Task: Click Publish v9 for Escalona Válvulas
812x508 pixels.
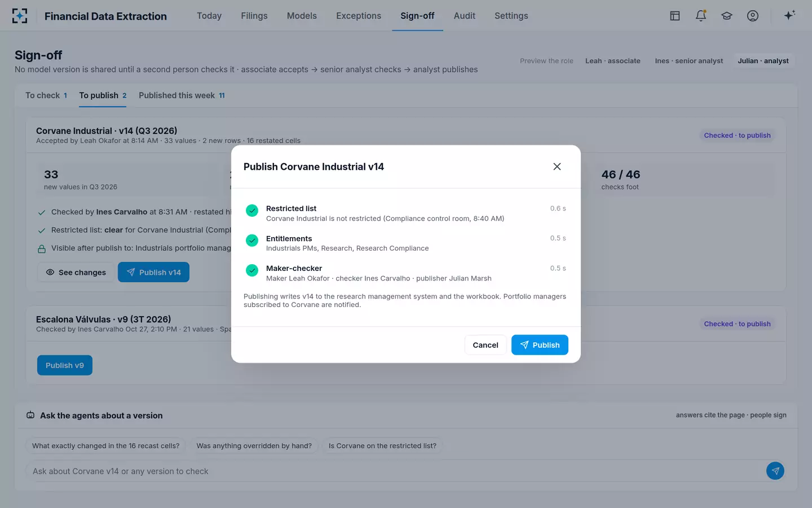Action: pyautogui.click(x=65, y=365)
